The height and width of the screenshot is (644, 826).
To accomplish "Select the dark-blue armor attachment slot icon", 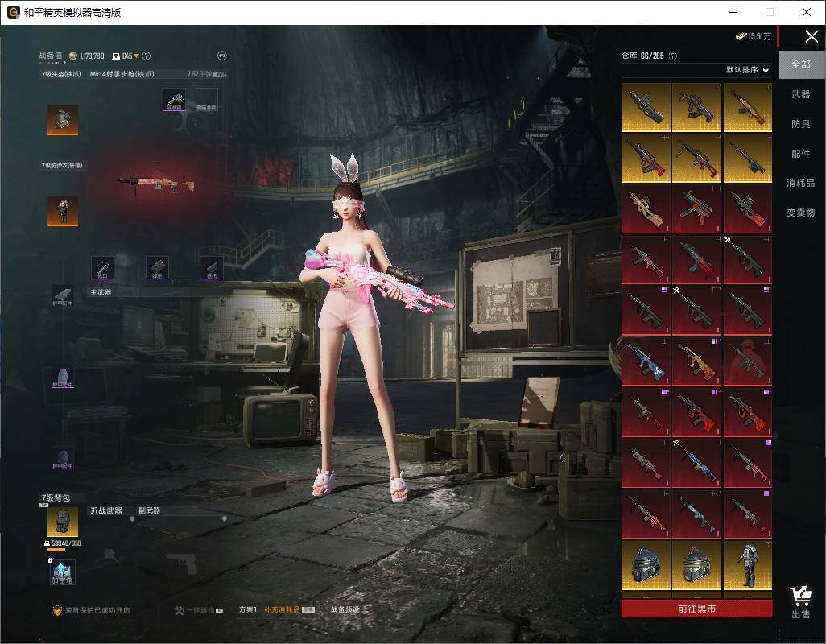I will 63,457.
